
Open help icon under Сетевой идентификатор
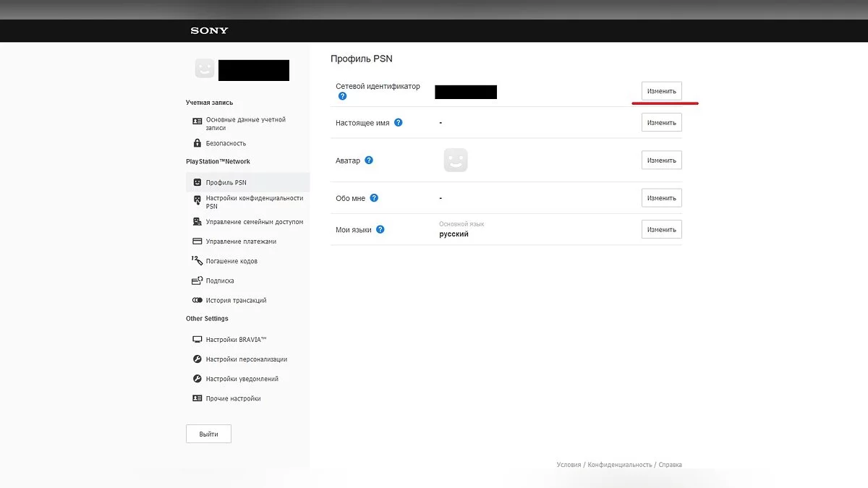pyautogui.click(x=342, y=96)
